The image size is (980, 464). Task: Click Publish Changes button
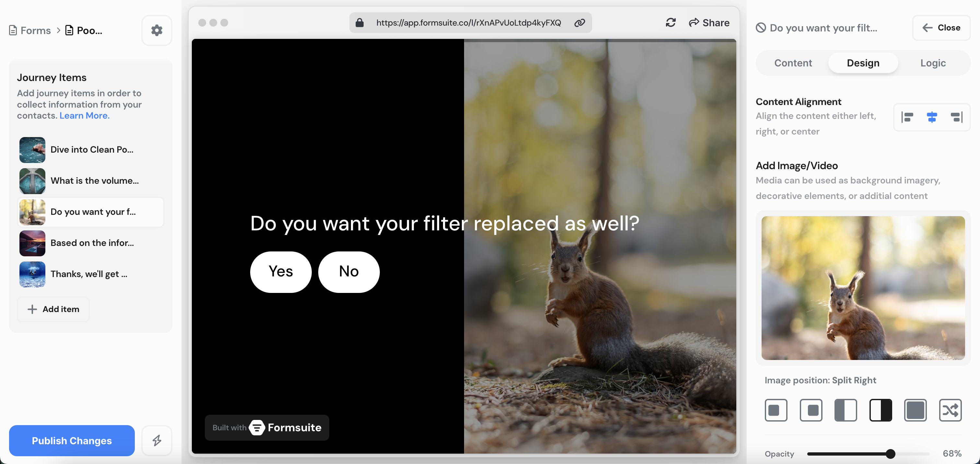pos(72,440)
